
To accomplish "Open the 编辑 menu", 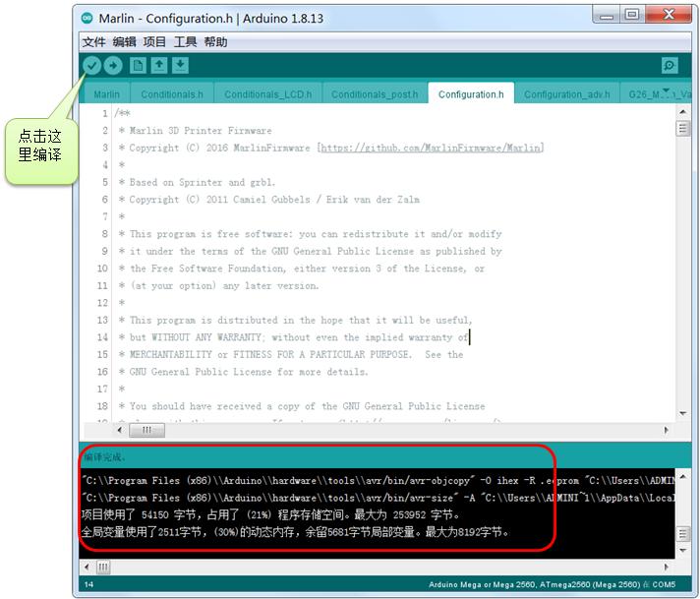I will (124, 42).
